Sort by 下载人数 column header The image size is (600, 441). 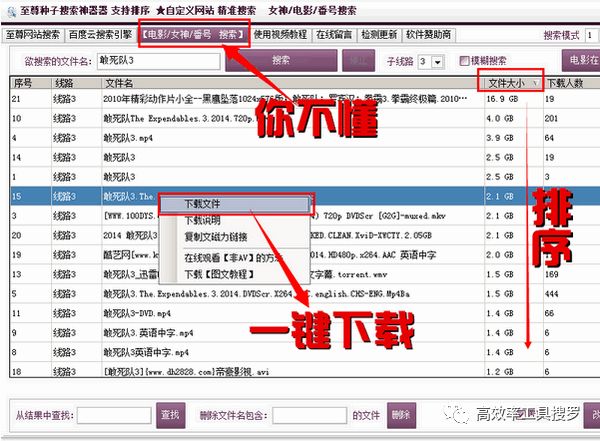(x=572, y=83)
